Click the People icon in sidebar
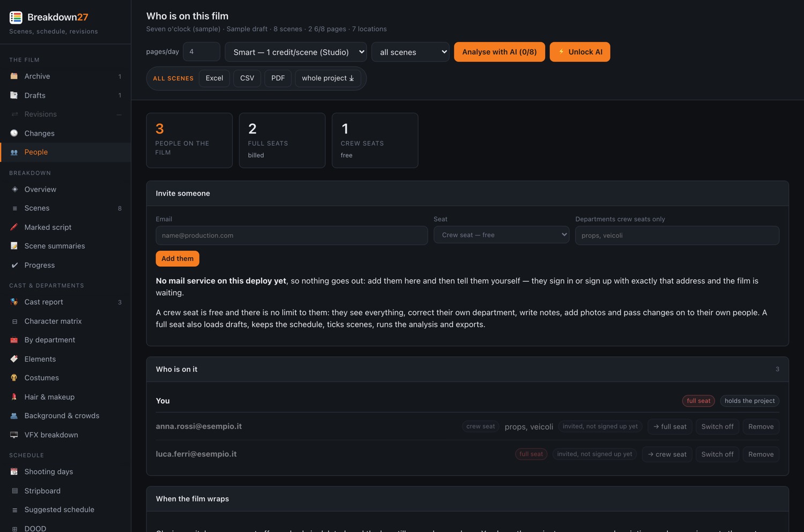 coord(14,152)
